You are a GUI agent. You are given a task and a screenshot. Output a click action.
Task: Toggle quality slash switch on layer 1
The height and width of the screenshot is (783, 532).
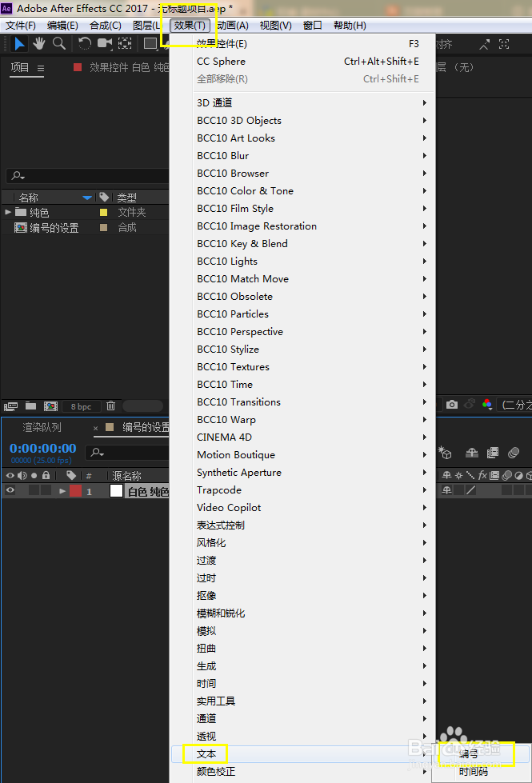coord(470,490)
